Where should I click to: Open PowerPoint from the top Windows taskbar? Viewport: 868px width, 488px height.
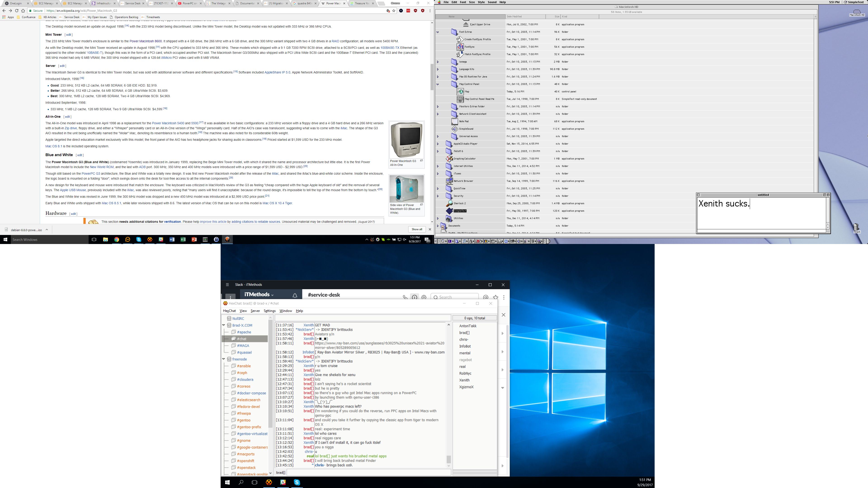[x=194, y=239]
